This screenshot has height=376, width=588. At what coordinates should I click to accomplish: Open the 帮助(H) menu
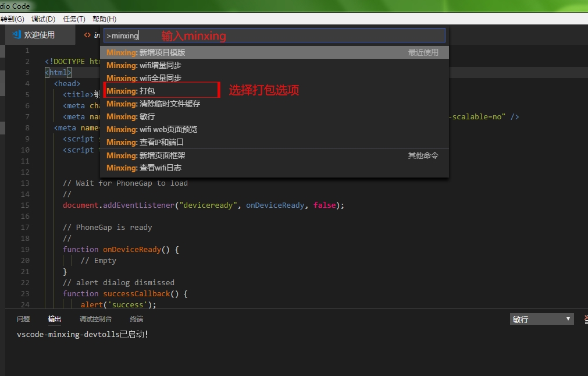tap(104, 19)
